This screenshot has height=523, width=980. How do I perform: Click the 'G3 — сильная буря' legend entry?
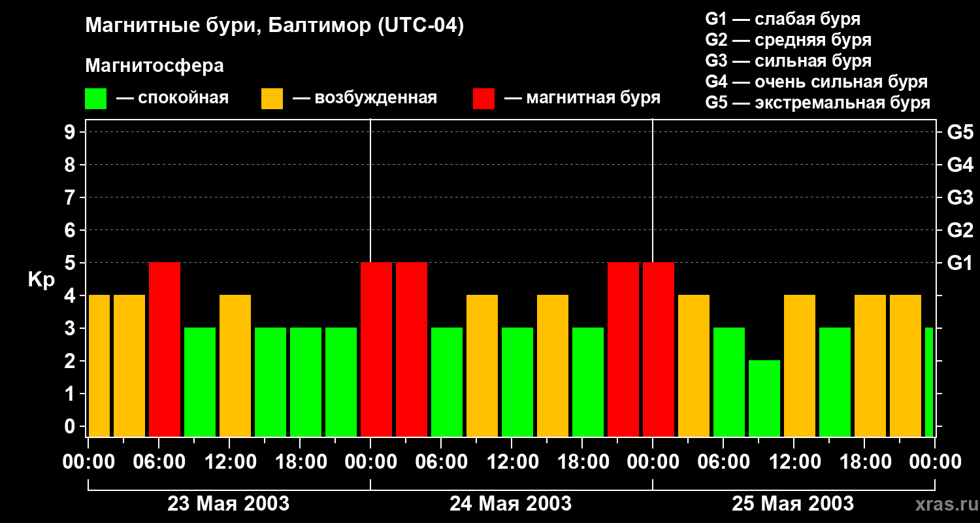[788, 61]
